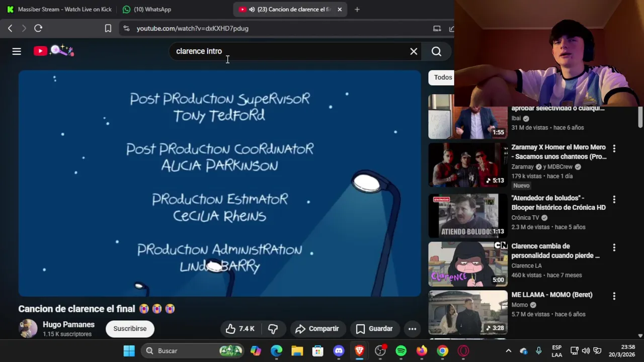This screenshot has width=644, height=362.
Task: Click the taskbar Buscar search box
Action: pos(193,351)
